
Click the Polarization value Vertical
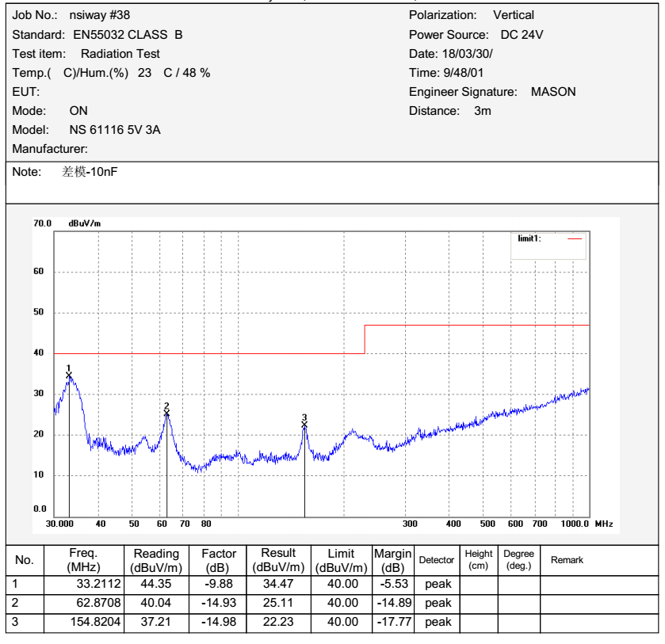[514, 15]
